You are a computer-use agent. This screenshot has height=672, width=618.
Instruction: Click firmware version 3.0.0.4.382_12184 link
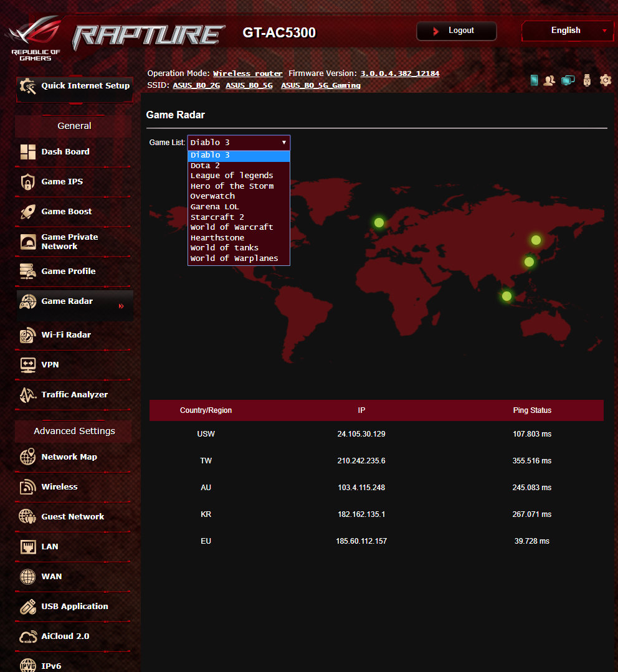point(400,73)
